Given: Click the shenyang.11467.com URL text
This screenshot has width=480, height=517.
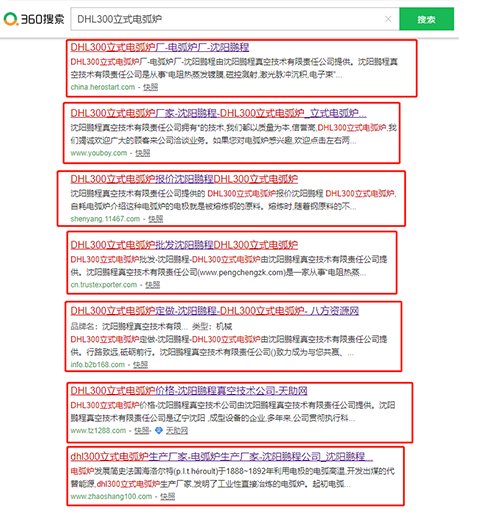Looking at the screenshot, I should click(105, 219).
